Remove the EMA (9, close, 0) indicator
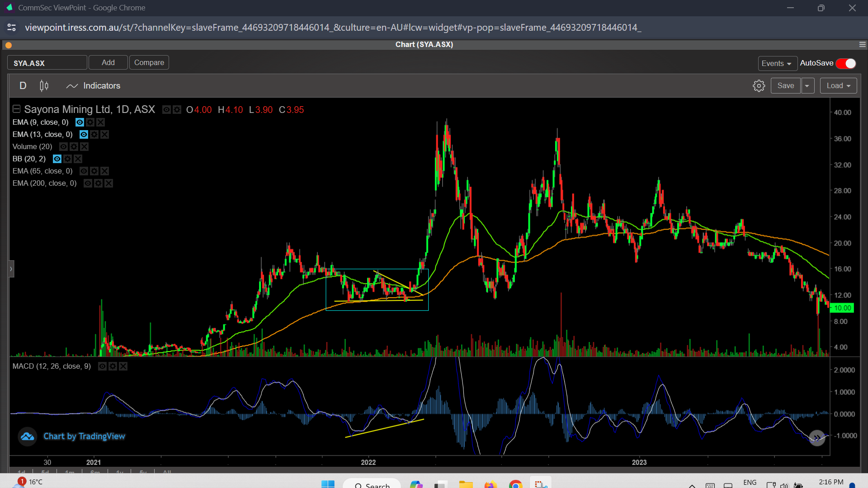The width and height of the screenshot is (868, 488). pos(100,122)
